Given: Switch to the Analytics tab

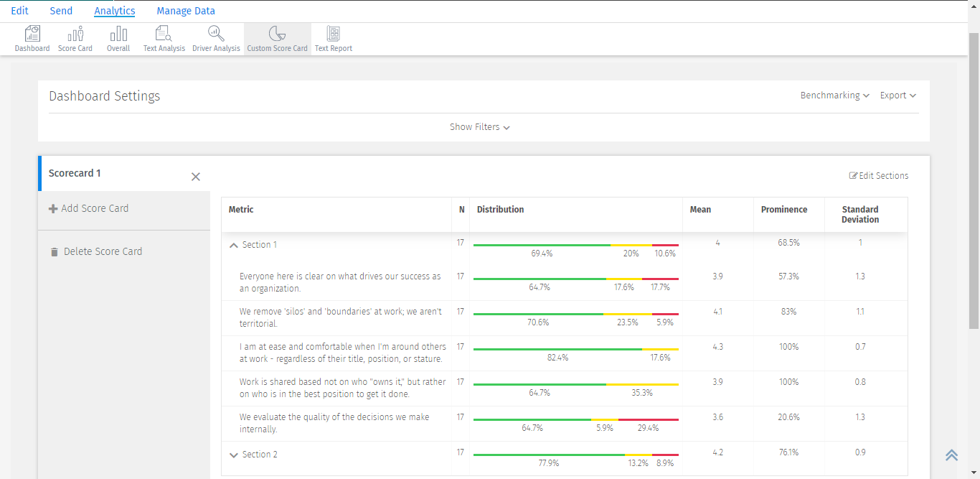Looking at the screenshot, I should (115, 11).
